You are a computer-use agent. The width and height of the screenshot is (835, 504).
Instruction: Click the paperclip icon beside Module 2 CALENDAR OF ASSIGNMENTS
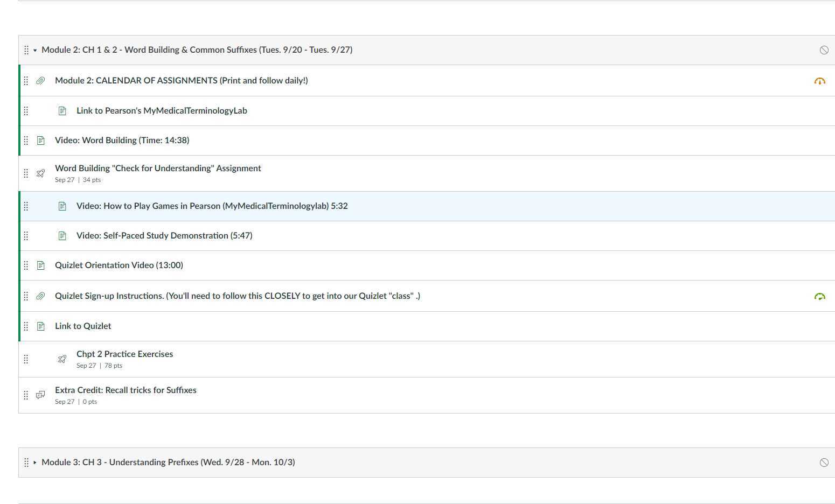point(40,81)
